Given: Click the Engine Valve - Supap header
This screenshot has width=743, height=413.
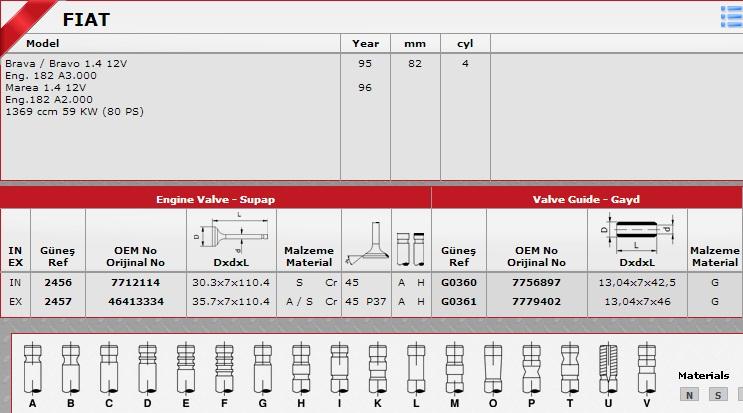Looking at the screenshot, I should click(x=216, y=199).
